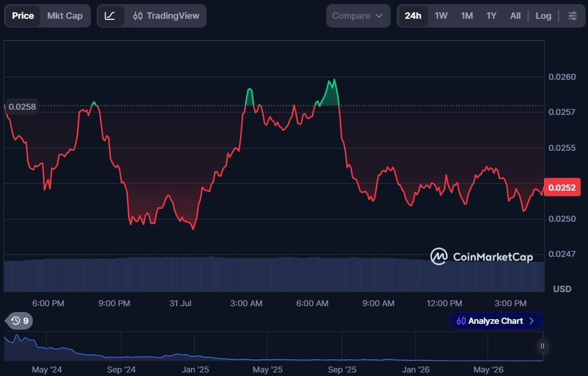
Task: Toggle the Log scale option
Action: 543,16
